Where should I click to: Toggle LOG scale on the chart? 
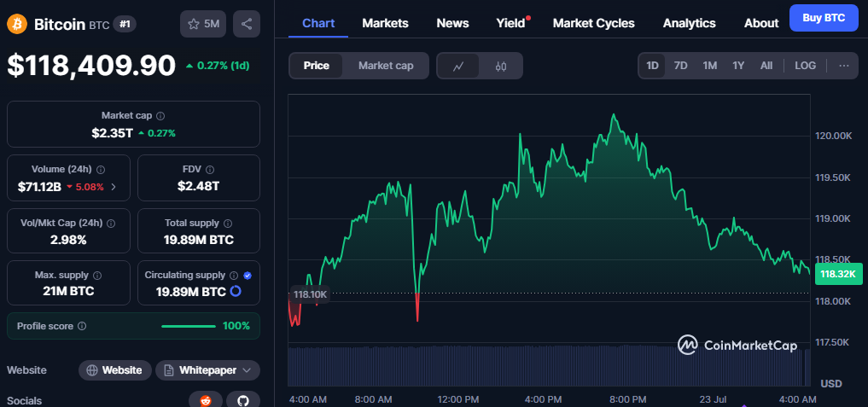[x=805, y=66]
